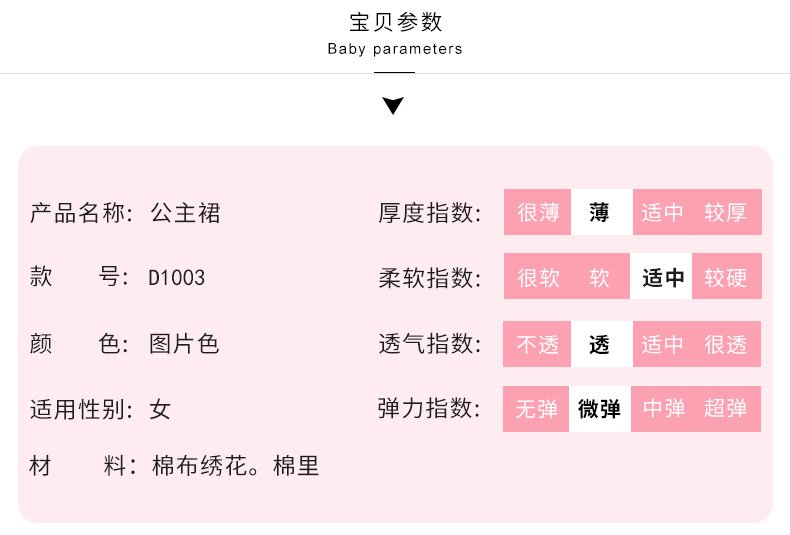Pick the highlighted 微弹 elasticity option
The image size is (790, 535).
click(x=600, y=409)
